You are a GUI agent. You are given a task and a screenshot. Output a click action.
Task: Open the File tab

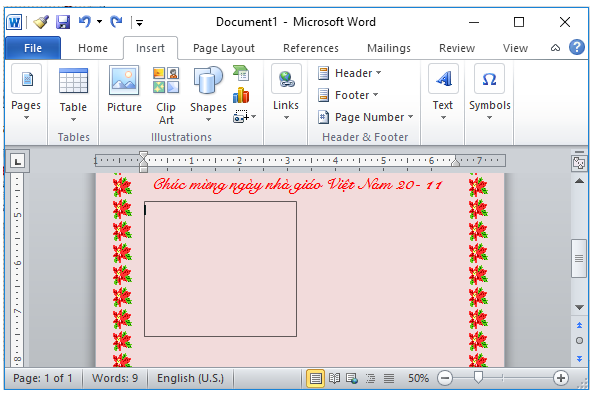pos(33,48)
